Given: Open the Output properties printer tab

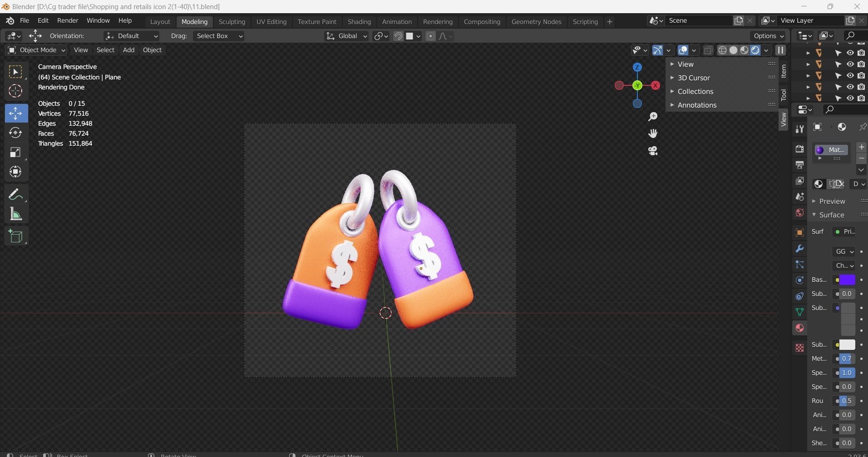Looking at the screenshot, I should [799, 165].
